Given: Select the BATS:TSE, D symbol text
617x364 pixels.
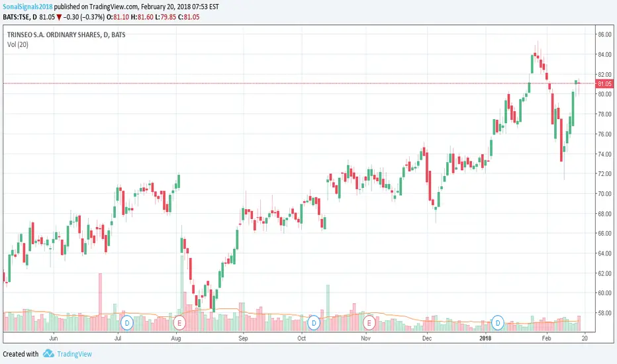Looking at the screenshot, I should tap(20, 17).
